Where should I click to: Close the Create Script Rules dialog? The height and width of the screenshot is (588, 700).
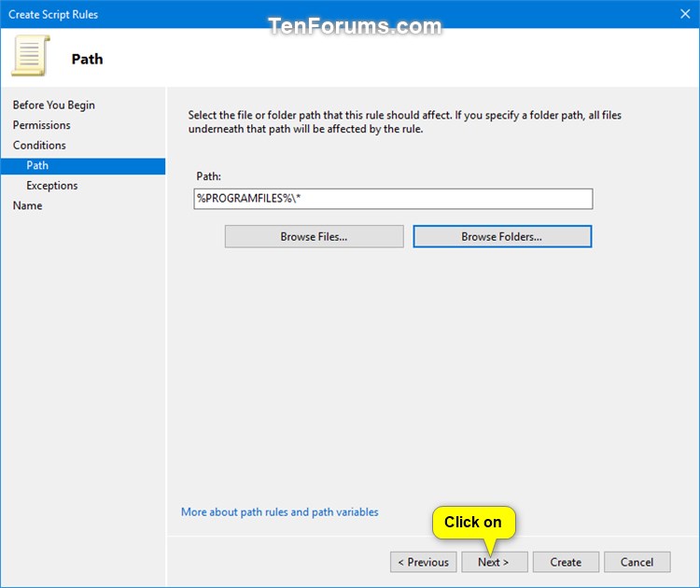685,14
